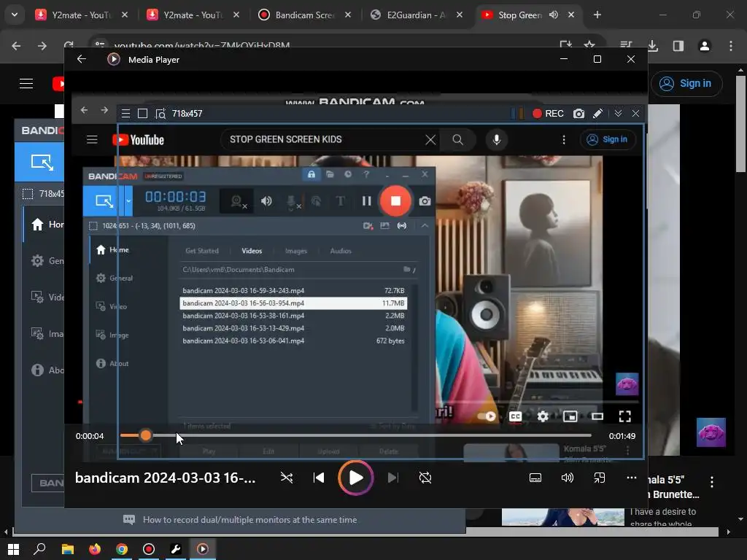Close the Bandicam Screen Recorder tab
747x560 pixels.
click(x=348, y=15)
